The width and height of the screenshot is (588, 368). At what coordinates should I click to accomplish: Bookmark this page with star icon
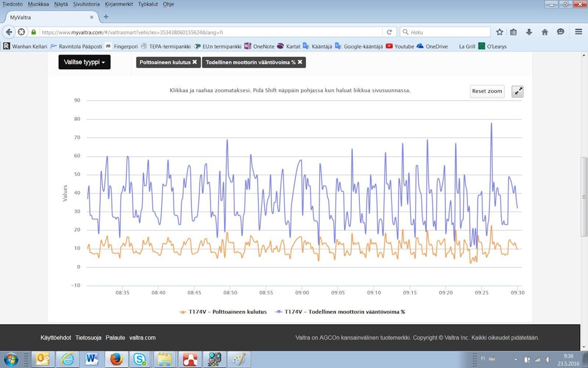500,32
